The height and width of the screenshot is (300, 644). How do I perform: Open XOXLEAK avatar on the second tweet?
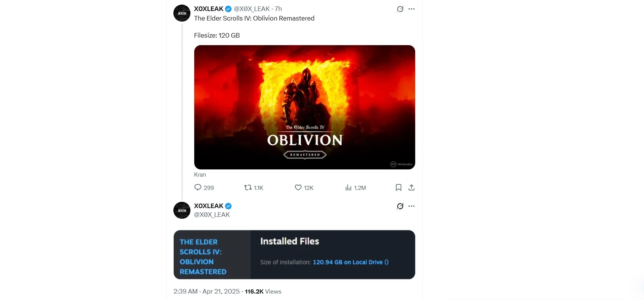click(x=182, y=210)
